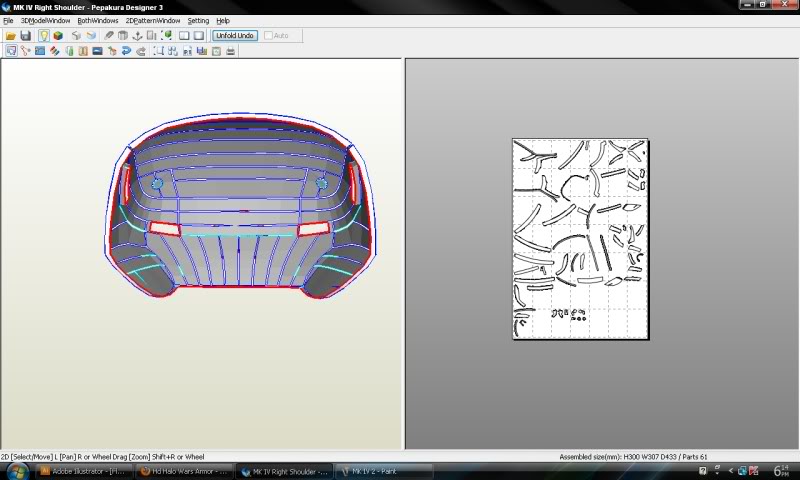Screen dimensions: 800x480
Task: Open the Help menu
Action: (x=223, y=20)
